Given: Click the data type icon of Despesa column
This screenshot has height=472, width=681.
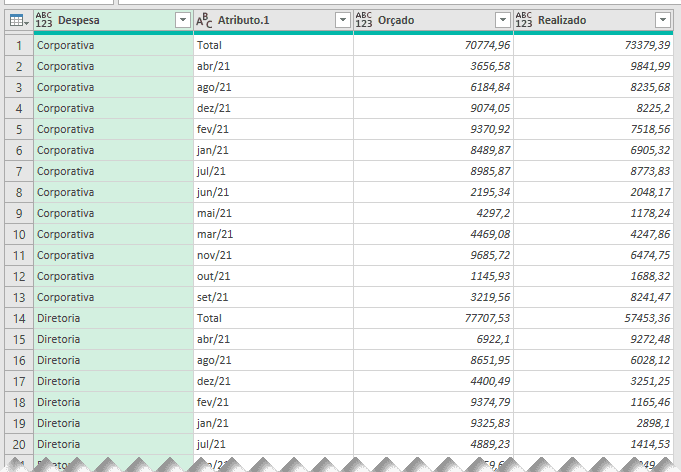Looking at the screenshot, I should click(x=43, y=20).
